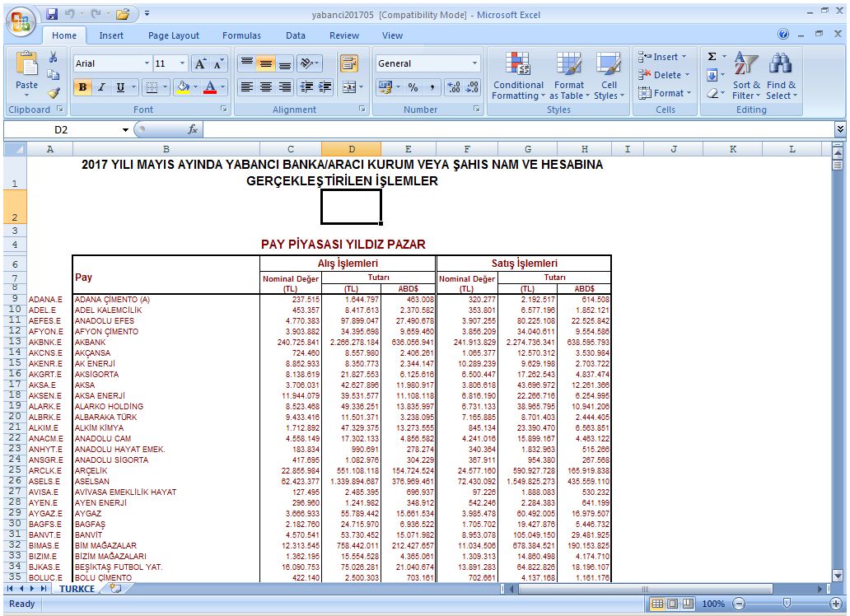Switch to Page Layout view button
Viewport: 850px width, 616px height.
pyautogui.click(x=672, y=604)
